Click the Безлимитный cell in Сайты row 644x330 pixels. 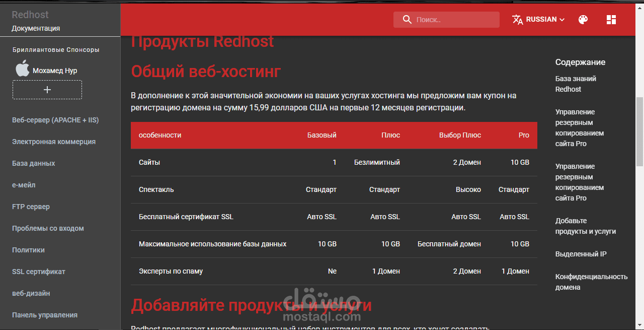tap(377, 162)
